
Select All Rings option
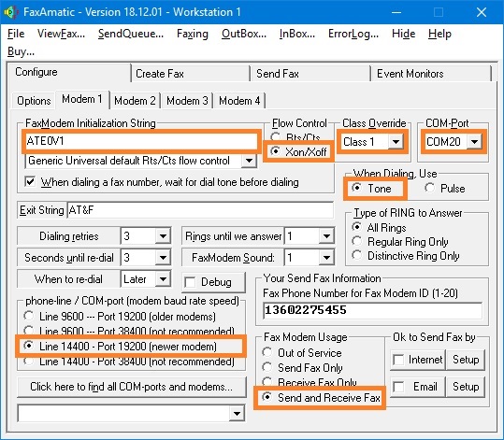(x=356, y=227)
